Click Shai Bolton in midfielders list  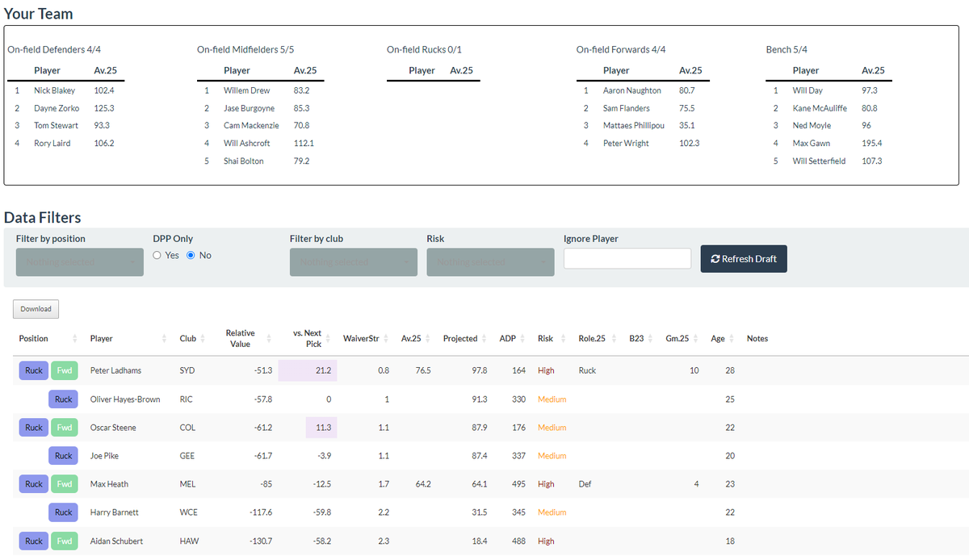pyautogui.click(x=244, y=161)
